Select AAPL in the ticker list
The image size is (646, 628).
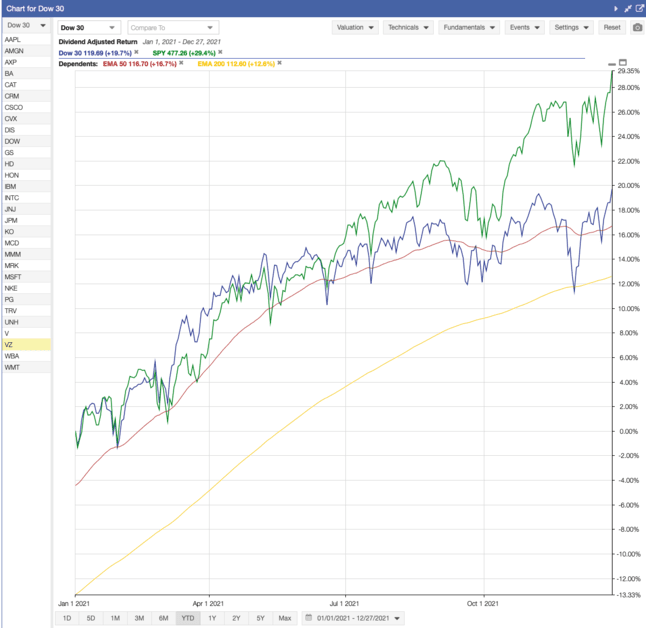[26, 40]
